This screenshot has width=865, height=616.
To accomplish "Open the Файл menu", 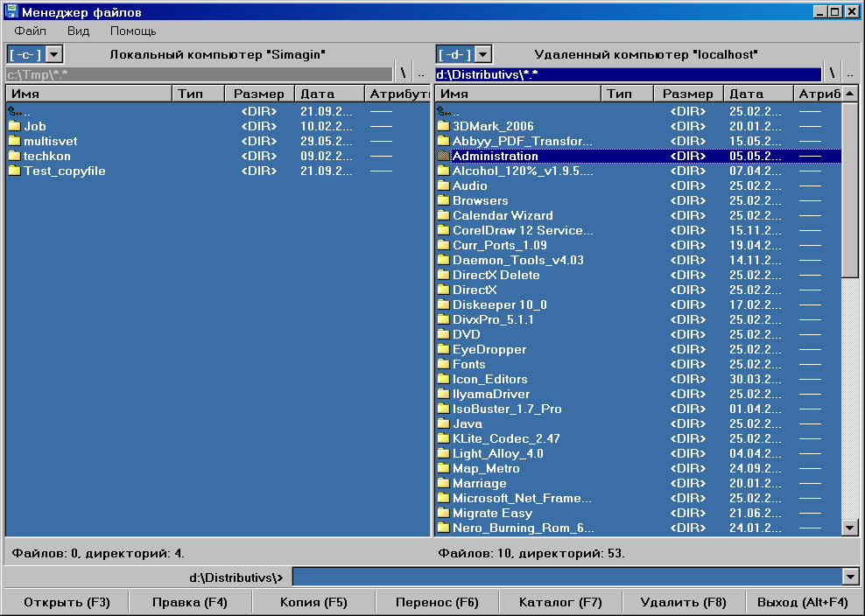I will pos(31,31).
